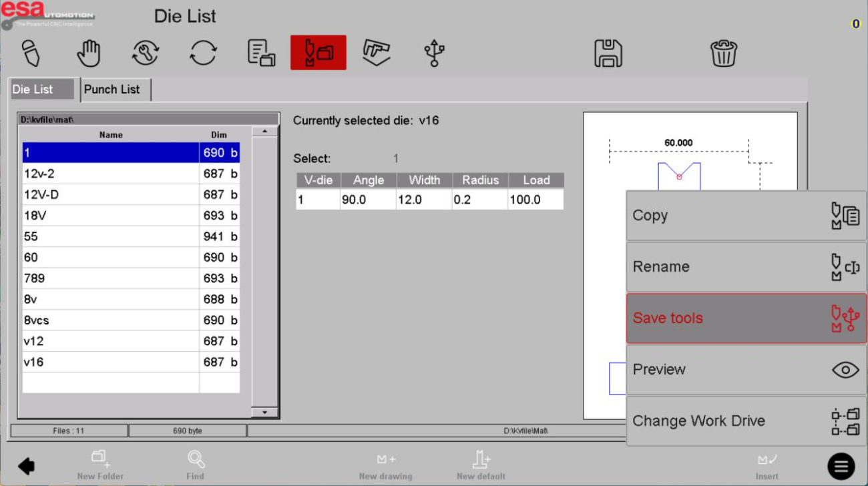
Task: Select Rename in the popup menu
Action: pos(745,267)
